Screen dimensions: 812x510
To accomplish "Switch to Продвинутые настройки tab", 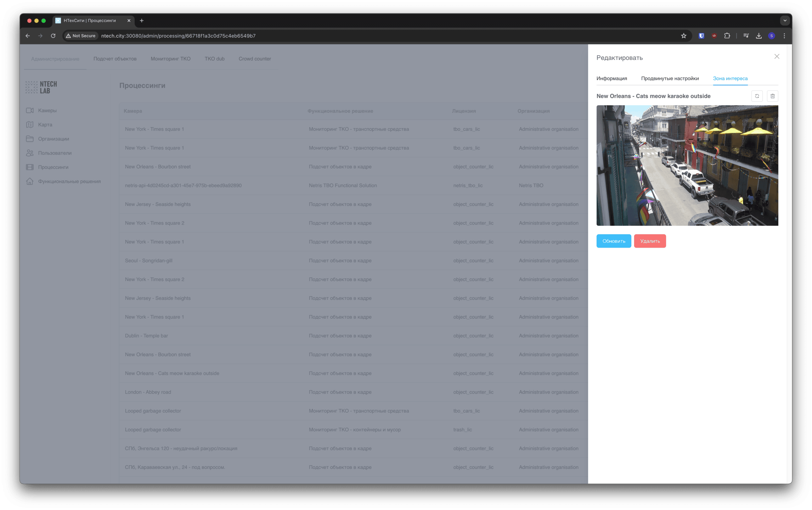I will (670, 78).
